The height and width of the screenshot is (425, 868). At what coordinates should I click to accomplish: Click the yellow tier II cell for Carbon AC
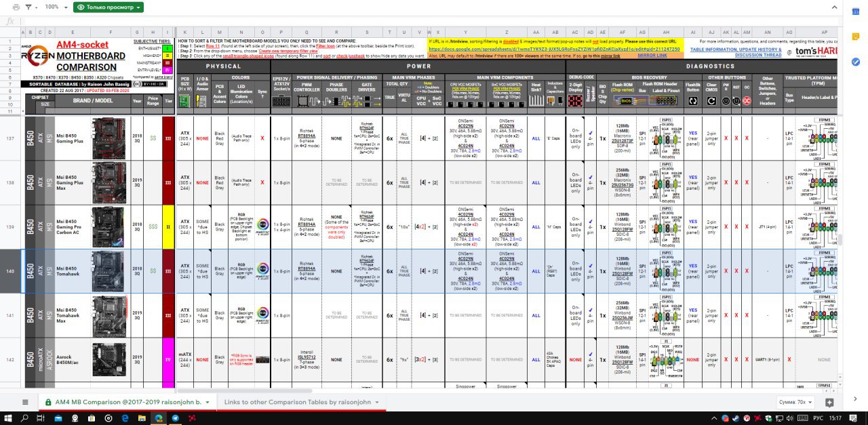[x=167, y=227]
